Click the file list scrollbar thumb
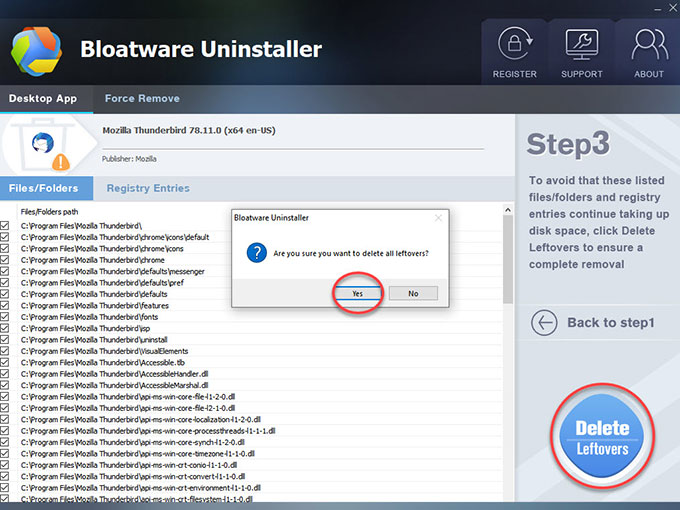Viewport: 680px width, 510px height. (x=508, y=260)
